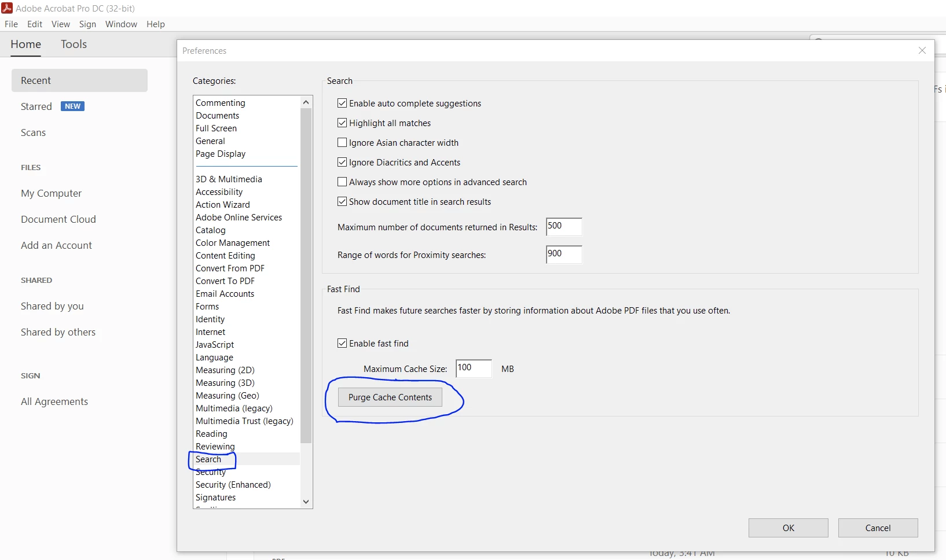The height and width of the screenshot is (560, 946).
Task: Open Shared by others
Action: coord(58,332)
